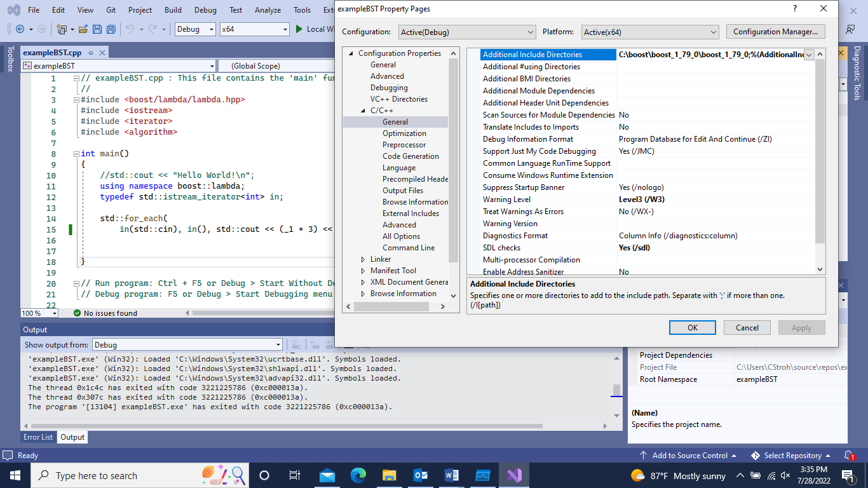
Task: Open the Cortana circle icon on taskbar
Action: pyautogui.click(x=264, y=475)
